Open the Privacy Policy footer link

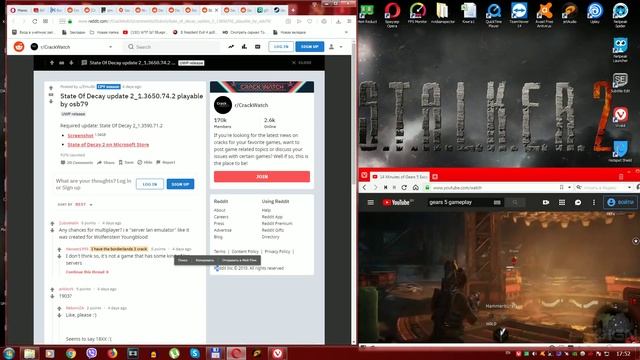(x=278, y=251)
